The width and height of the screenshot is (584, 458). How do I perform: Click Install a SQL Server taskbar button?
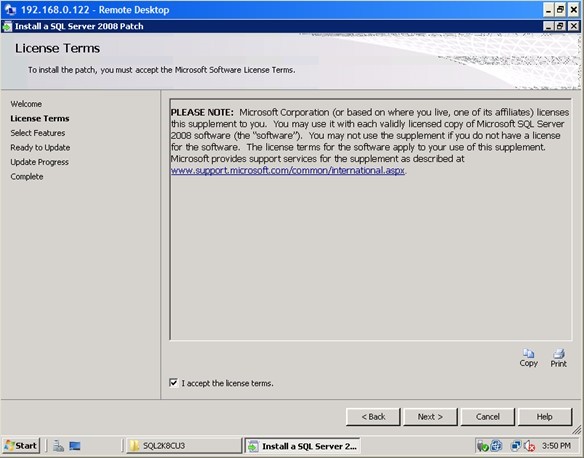pos(302,446)
